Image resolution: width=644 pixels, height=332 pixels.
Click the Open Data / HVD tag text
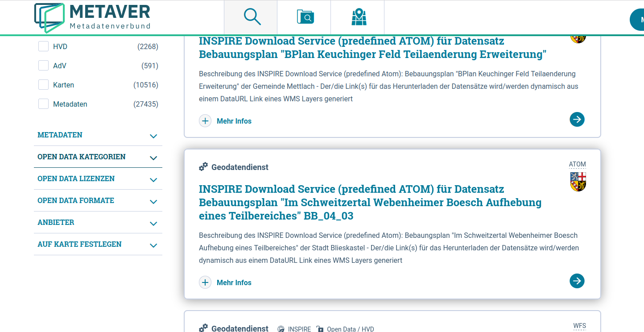click(x=351, y=329)
